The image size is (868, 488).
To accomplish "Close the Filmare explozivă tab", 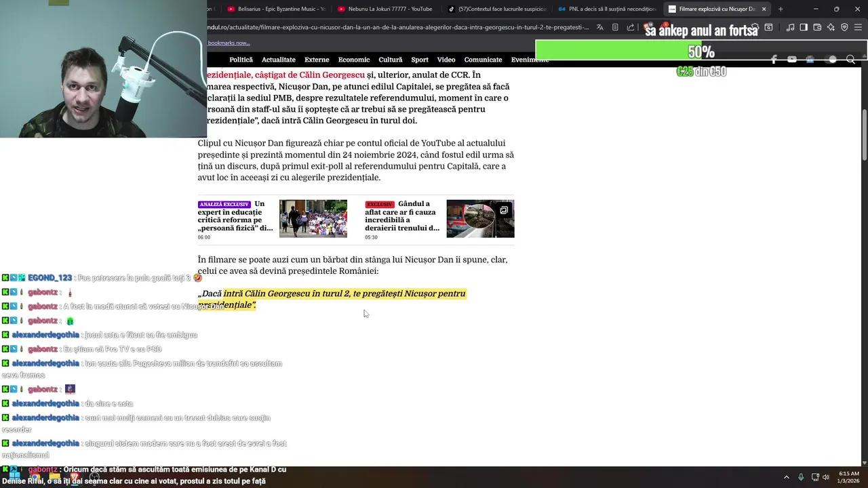I will [x=764, y=9].
